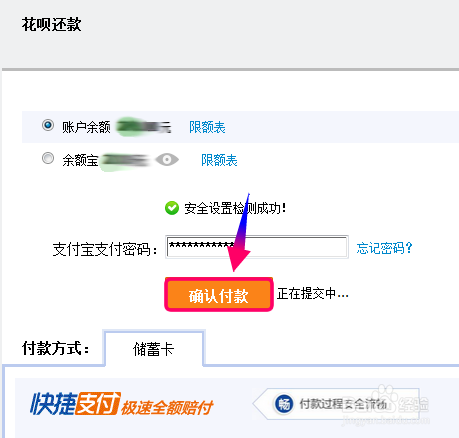The image size is (459, 438).
Task: Click the 付款方式 label
Action: tap(56, 349)
